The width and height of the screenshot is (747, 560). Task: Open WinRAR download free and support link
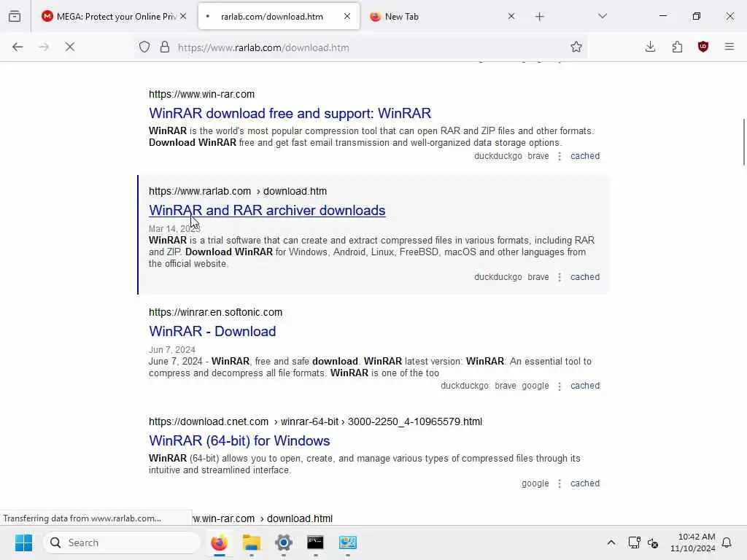[x=290, y=113]
